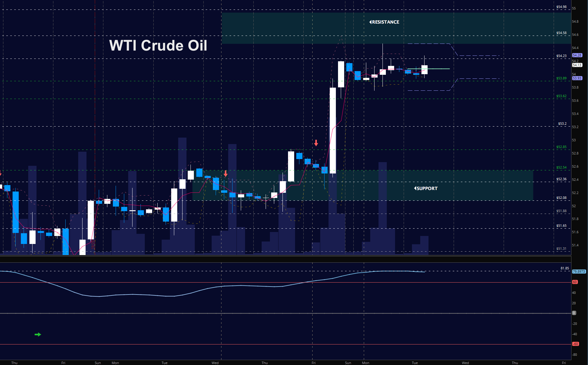Click the 55 tick on price axis
Image resolution: width=588 pixels, height=365 pixels.
[x=574, y=8]
